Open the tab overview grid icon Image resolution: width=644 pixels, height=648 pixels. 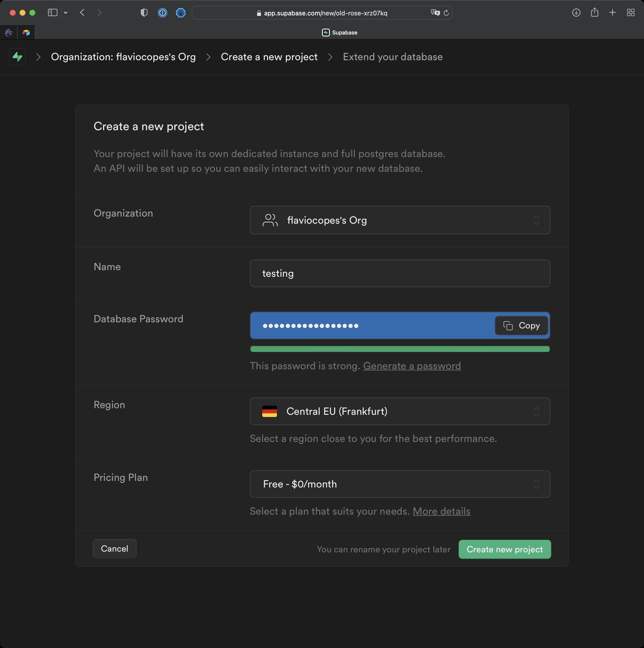click(631, 13)
